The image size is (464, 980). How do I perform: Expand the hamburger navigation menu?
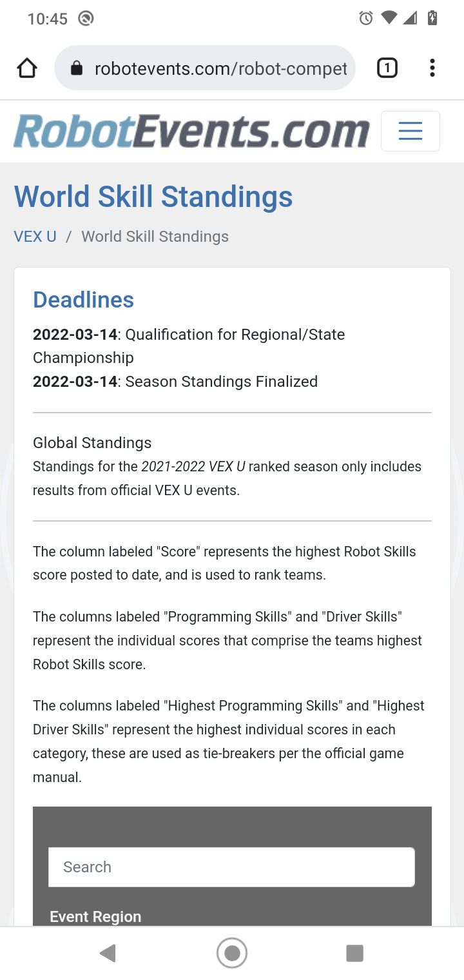(411, 131)
